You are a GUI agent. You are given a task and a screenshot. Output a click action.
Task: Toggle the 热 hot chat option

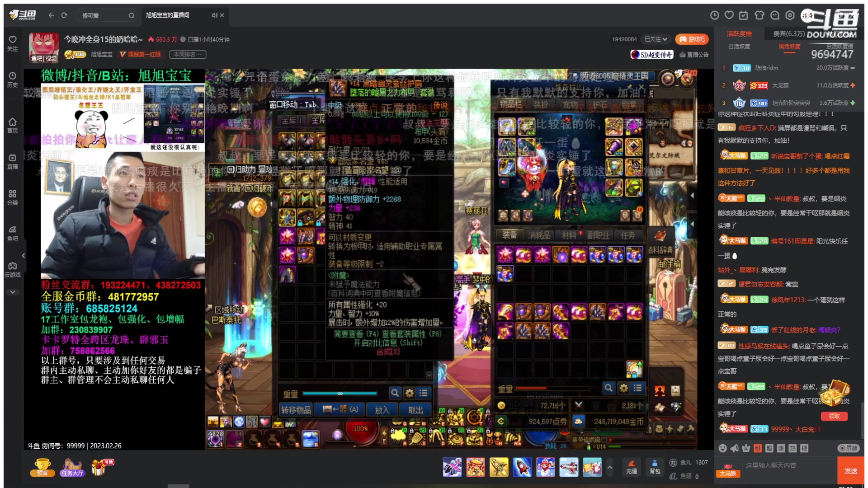point(793,448)
